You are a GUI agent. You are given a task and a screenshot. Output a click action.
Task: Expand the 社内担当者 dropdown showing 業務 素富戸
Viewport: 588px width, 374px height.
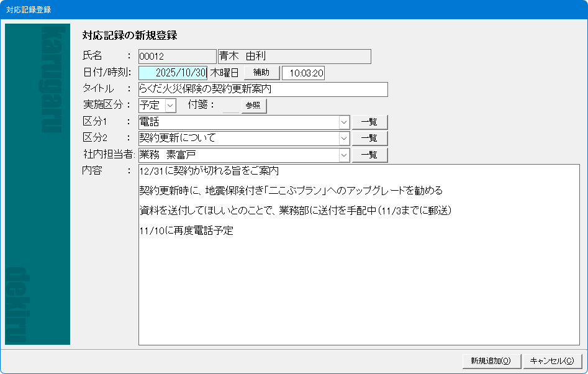pos(344,155)
